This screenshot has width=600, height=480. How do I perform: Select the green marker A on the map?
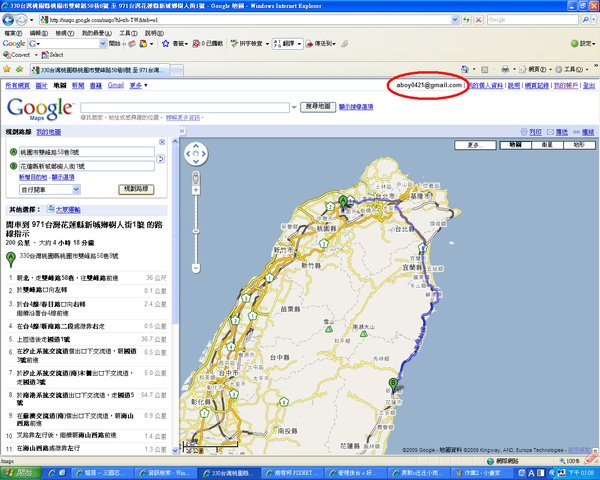point(343,202)
